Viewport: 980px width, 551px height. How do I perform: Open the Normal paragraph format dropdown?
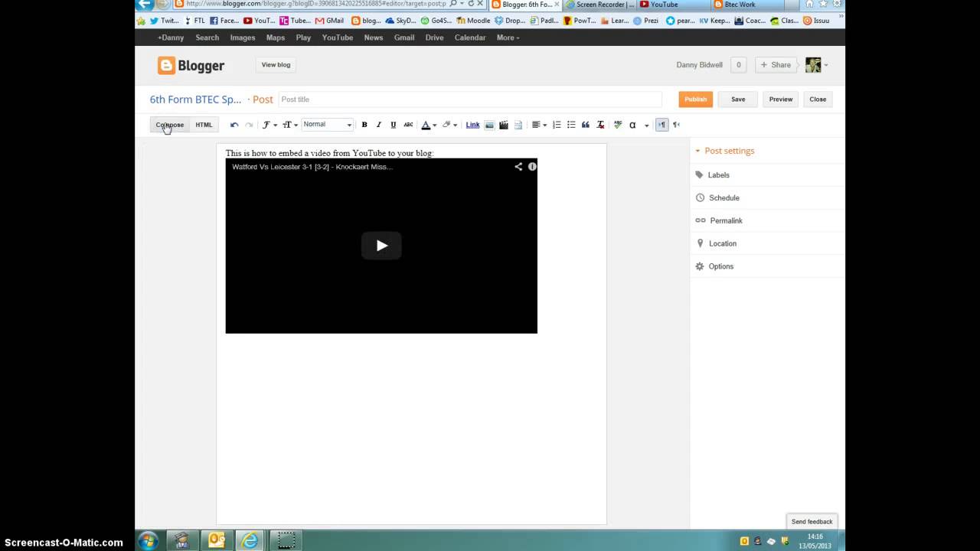328,125
